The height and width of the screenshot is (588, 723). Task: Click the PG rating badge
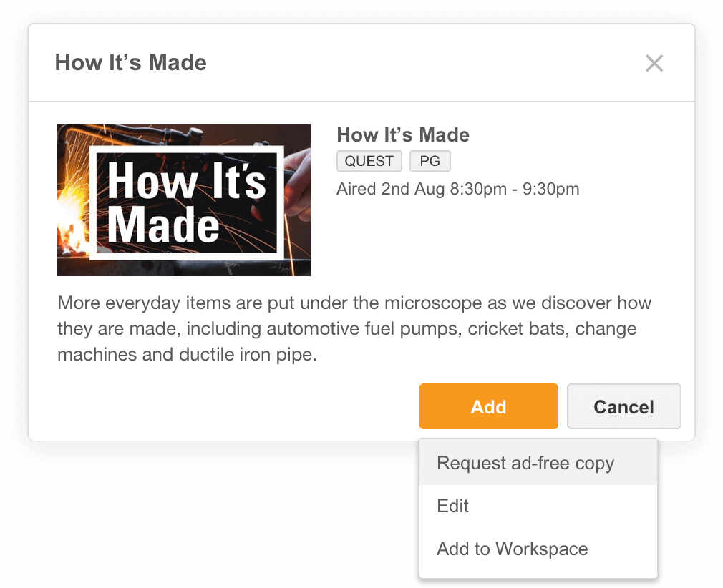pos(430,161)
